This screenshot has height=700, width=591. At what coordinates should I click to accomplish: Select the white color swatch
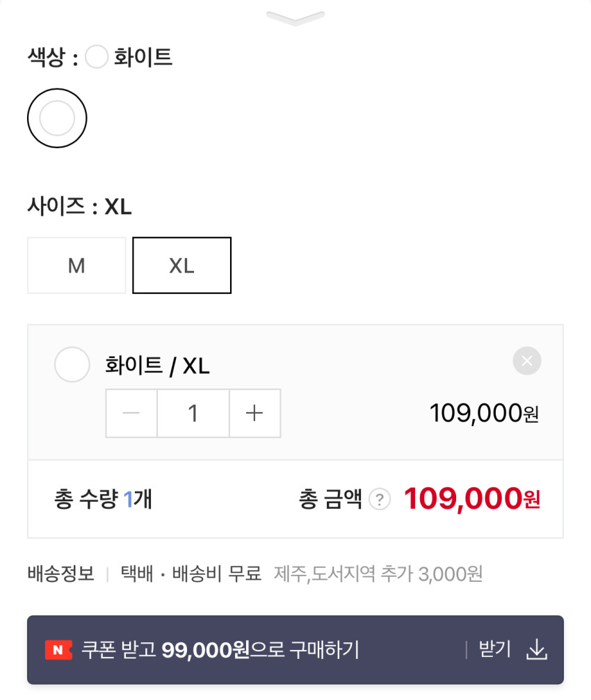point(57,118)
